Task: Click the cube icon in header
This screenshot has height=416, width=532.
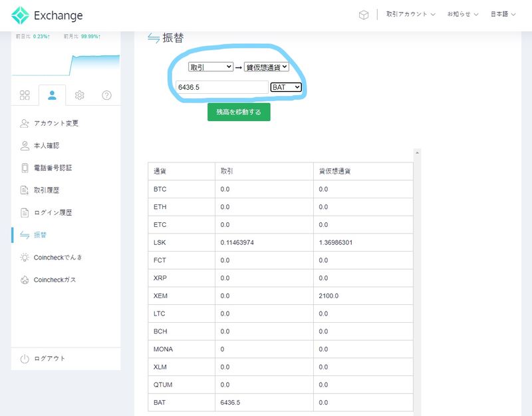Action: click(x=363, y=15)
